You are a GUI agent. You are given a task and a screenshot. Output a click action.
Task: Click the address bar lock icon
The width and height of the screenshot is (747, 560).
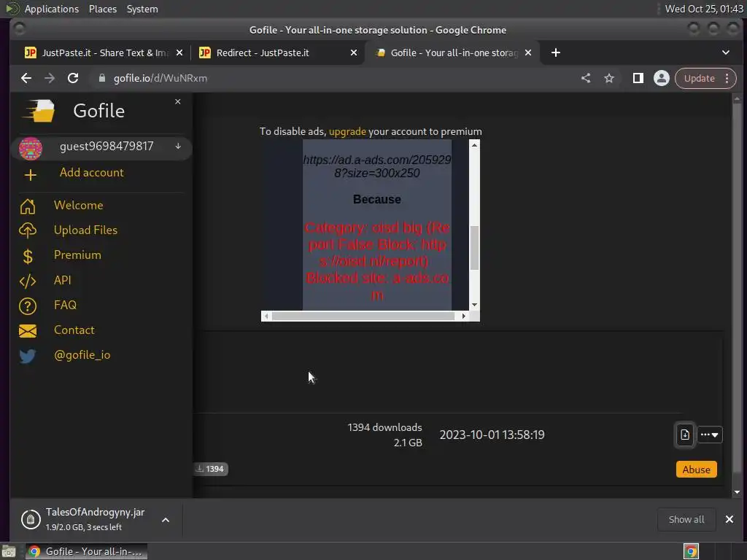[101, 78]
